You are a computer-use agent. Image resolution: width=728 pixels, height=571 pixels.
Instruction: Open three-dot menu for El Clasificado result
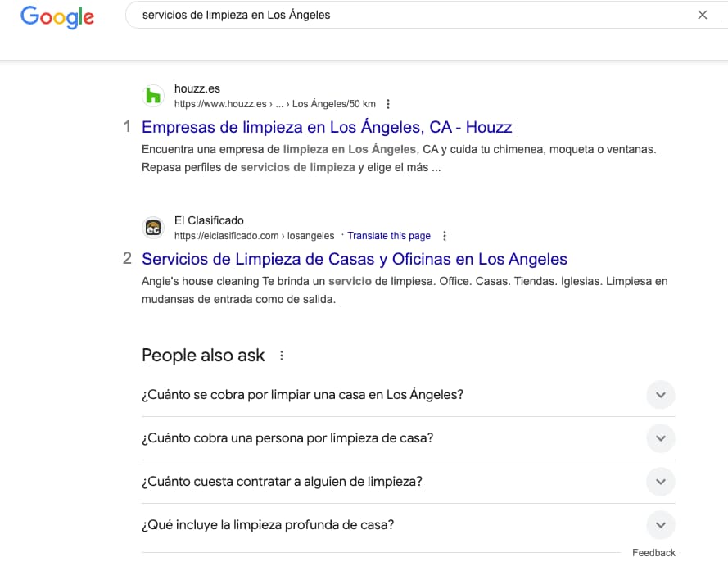(445, 236)
